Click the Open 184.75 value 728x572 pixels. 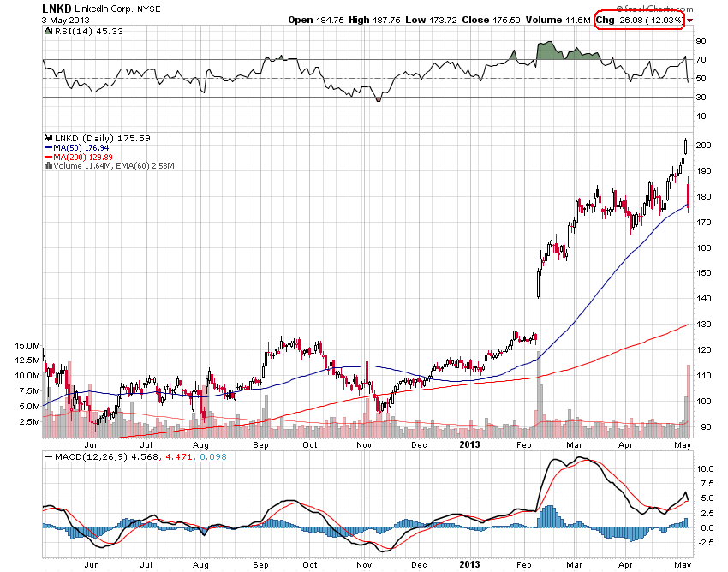click(x=316, y=20)
